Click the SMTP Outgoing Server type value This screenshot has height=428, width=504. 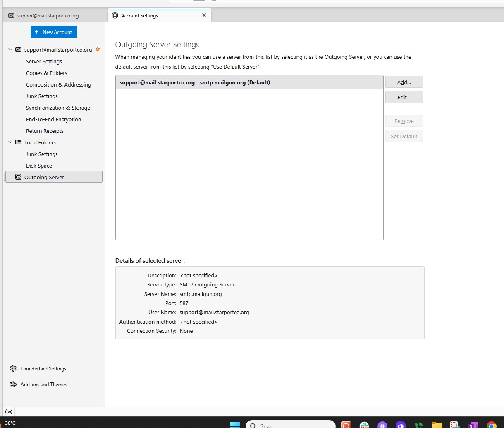(207, 284)
